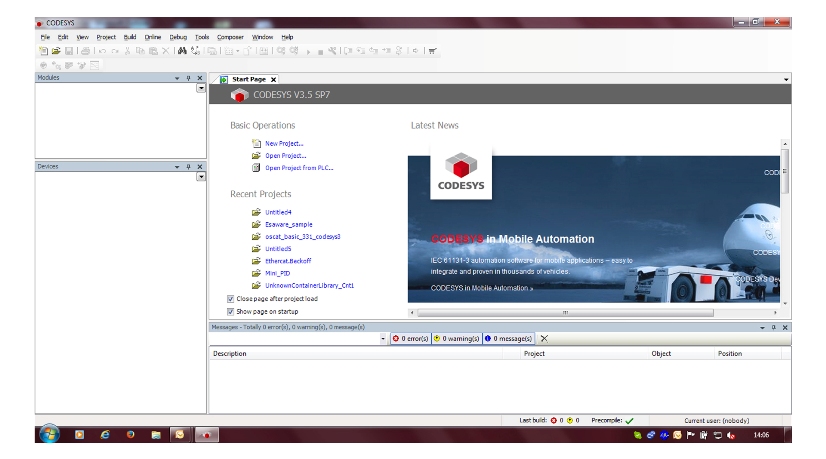The image size is (826, 459).
Task: Click the Precompile green checkmark
Action: 630,421
